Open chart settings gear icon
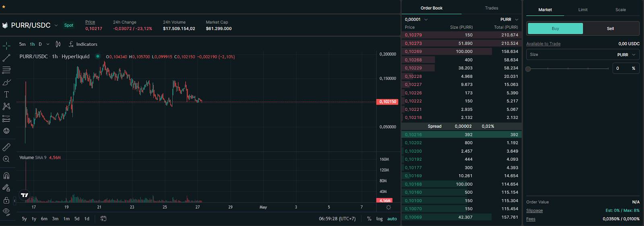This screenshot has height=226, width=644. (x=388, y=208)
